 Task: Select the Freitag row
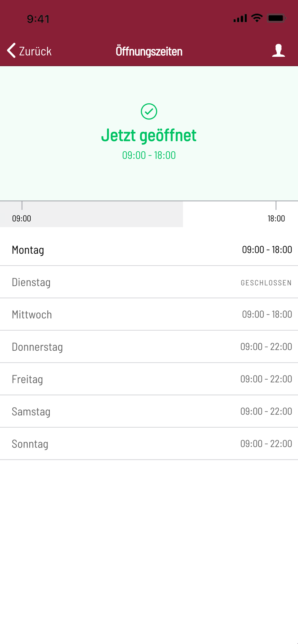pos(149,379)
